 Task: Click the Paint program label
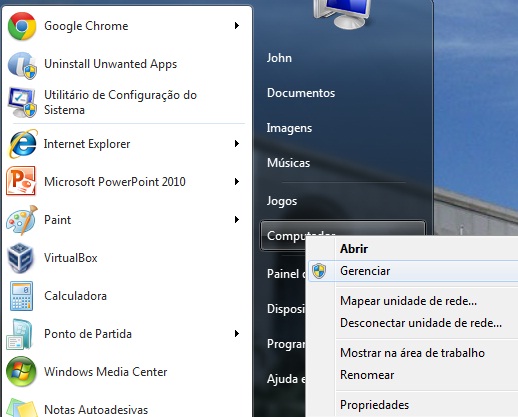point(58,220)
